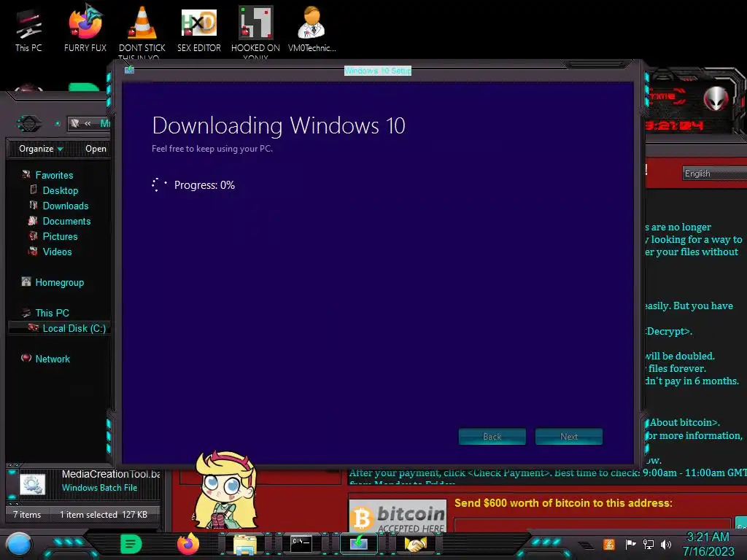Click volume speaker tray icon
Screen dimensions: 747x560
click(666, 544)
